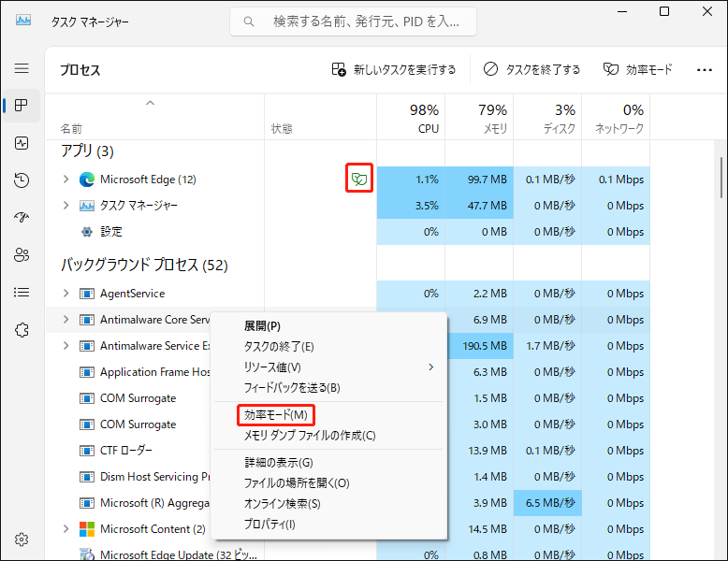Open the リソース値(V) submenu arrow
The height and width of the screenshot is (561, 728).
pos(431,367)
